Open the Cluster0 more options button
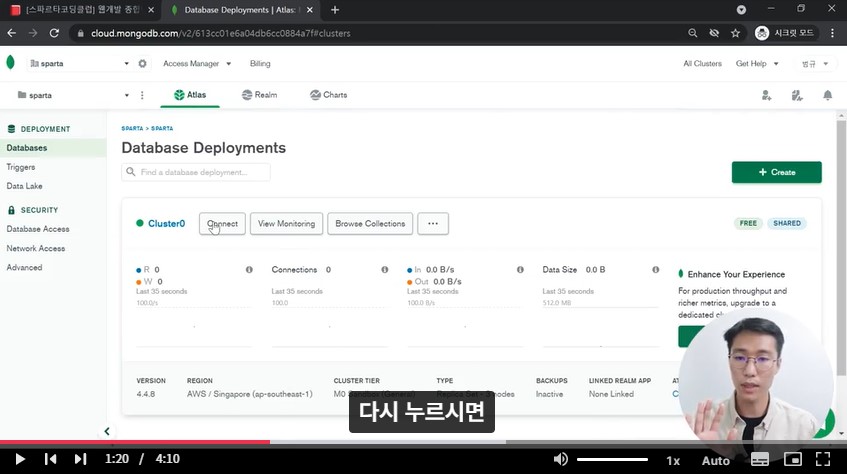The height and width of the screenshot is (474, 847). click(x=433, y=223)
